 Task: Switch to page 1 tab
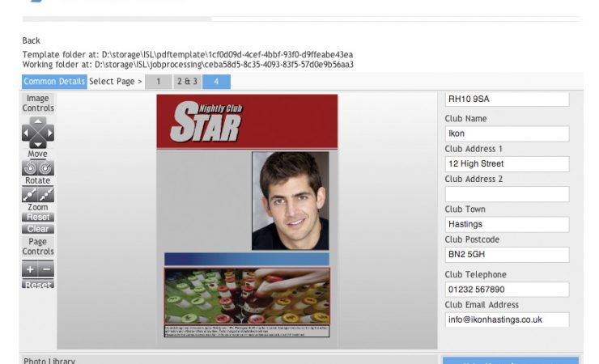159,82
